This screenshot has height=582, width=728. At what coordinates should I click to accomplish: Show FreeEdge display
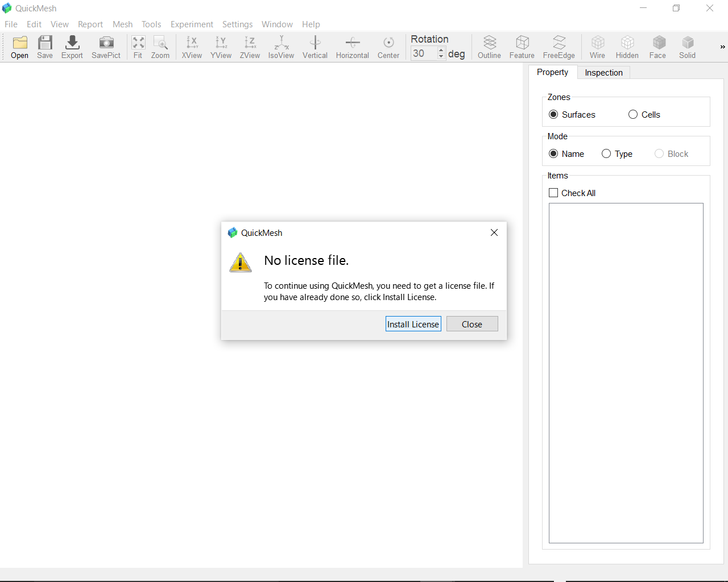(x=559, y=47)
